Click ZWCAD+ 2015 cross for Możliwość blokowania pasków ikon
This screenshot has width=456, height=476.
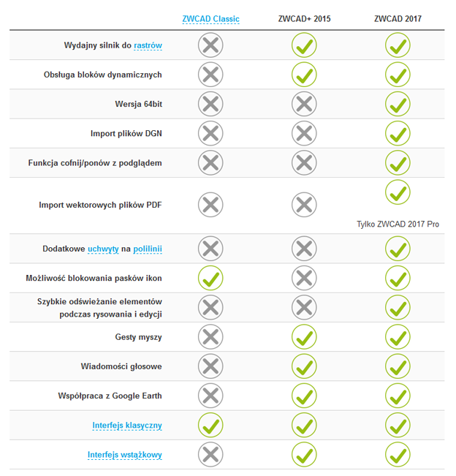pyautogui.click(x=304, y=278)
